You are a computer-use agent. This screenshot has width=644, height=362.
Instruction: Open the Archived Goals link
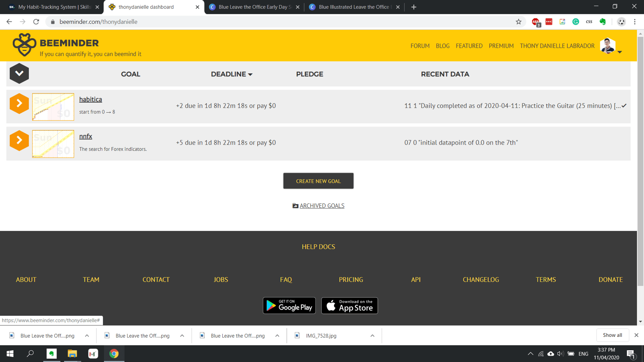point(322,206)
